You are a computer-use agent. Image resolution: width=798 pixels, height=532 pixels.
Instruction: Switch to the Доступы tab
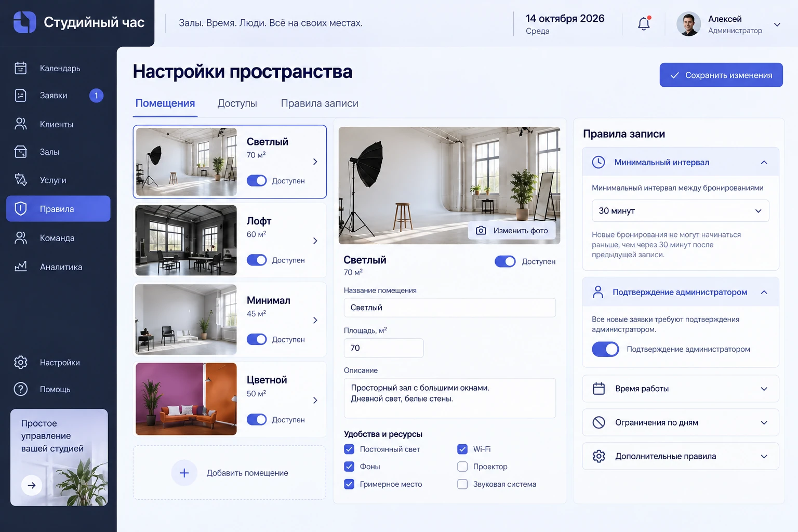point(237,103)
